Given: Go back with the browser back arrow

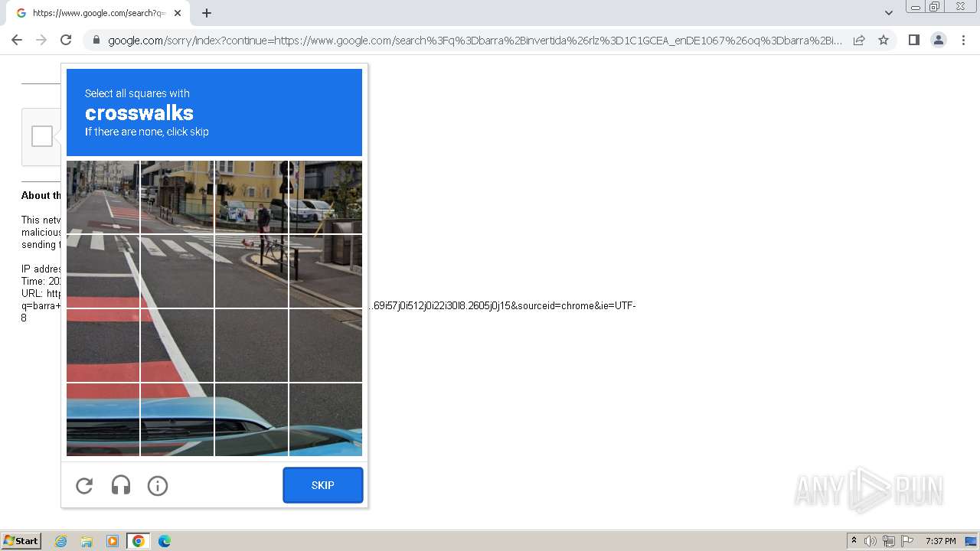Looking at the screenshot, I should pos(17,40).
